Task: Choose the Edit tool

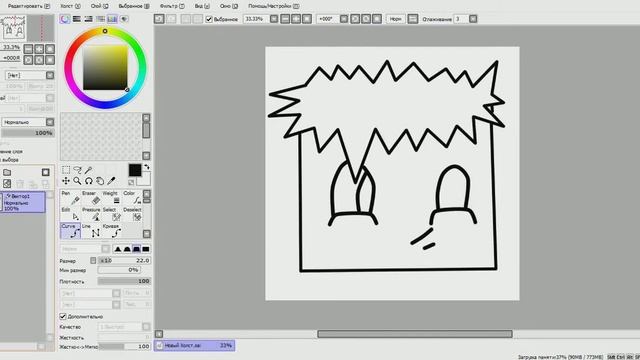Action: click(70, 214)
